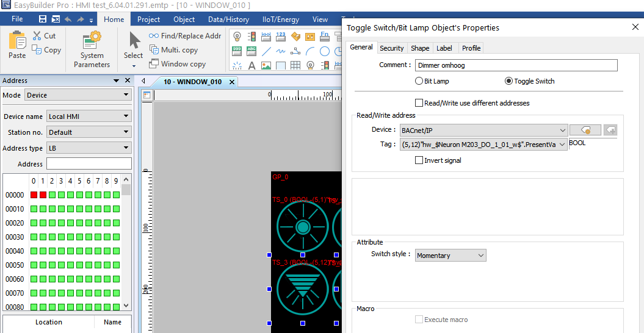This screenshot has width=644, height=333.
Task: Open the Switch style dropdown
Action: (450, 256)
